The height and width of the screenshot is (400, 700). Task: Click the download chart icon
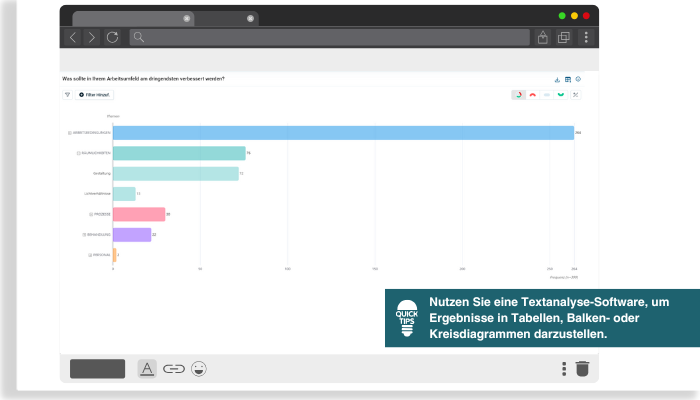coord(557,79)
